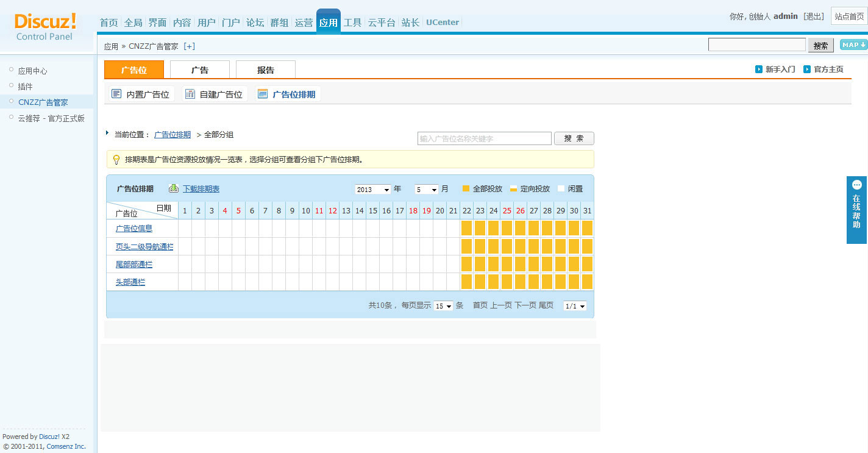Open the 云平台 top menu
868x453 pixels.
coord(382,23)
